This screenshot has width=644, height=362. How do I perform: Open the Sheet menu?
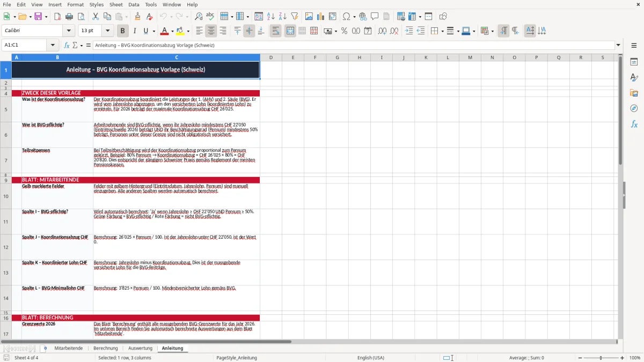116,4
